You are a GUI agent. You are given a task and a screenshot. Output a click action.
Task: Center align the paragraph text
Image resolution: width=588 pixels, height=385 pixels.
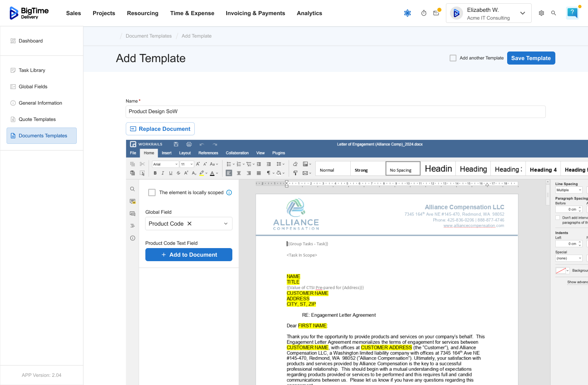pos(239,173)
